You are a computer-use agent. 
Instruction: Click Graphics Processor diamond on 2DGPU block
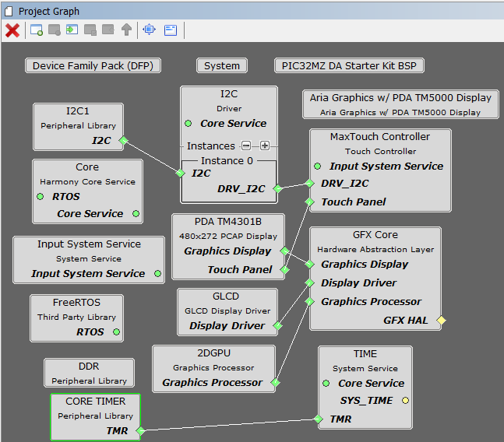276,382
